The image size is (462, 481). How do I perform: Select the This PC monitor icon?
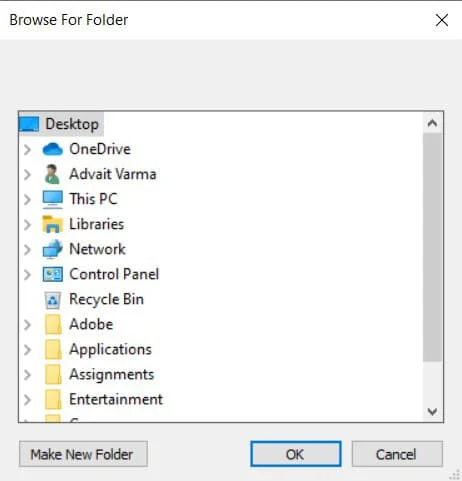tap(52, 199)
